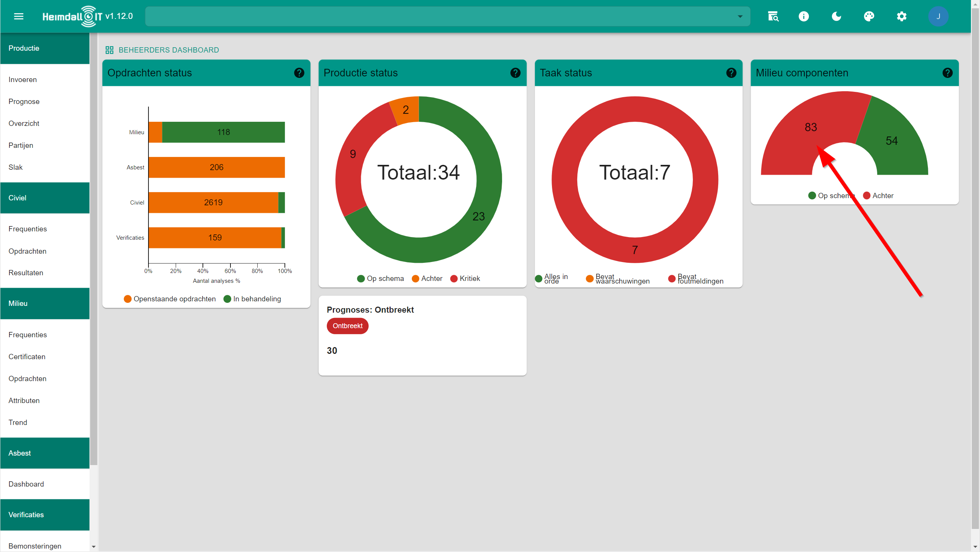Toggle dark mode moon icon
The width and height of the screenshot is (980, 552).
click(836, 16)
